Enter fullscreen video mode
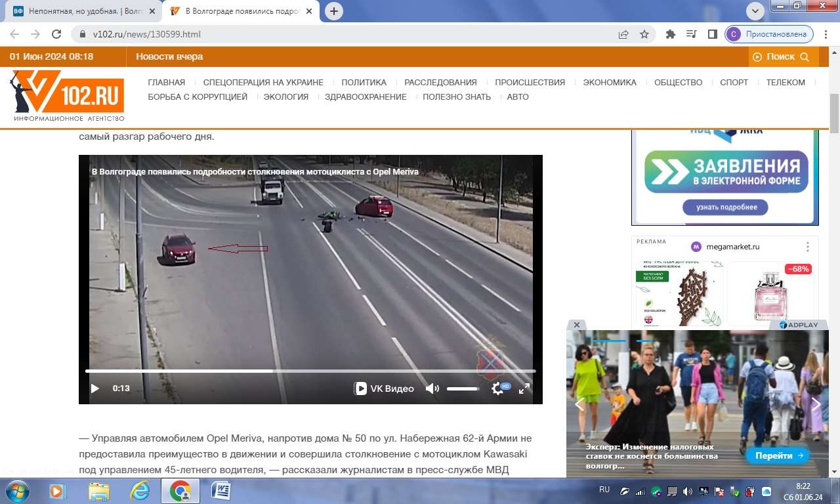Screen dimensions: 840x504 coord(524,388)
